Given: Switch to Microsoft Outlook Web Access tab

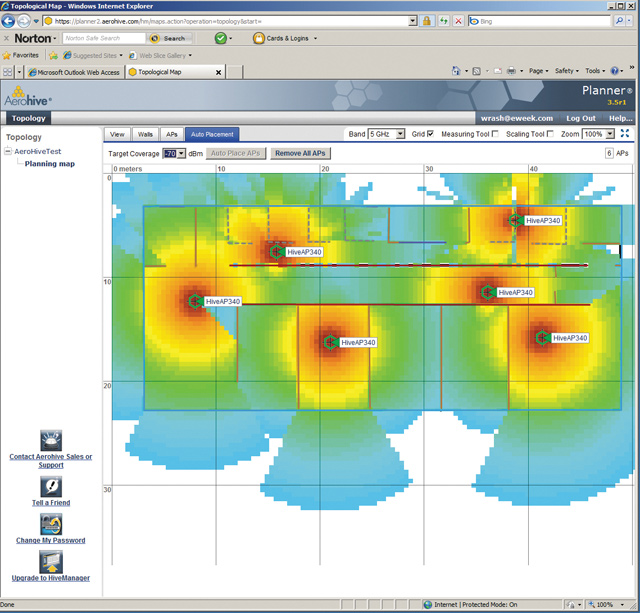Looking at the screenshot, I should (x=74, y=72).
